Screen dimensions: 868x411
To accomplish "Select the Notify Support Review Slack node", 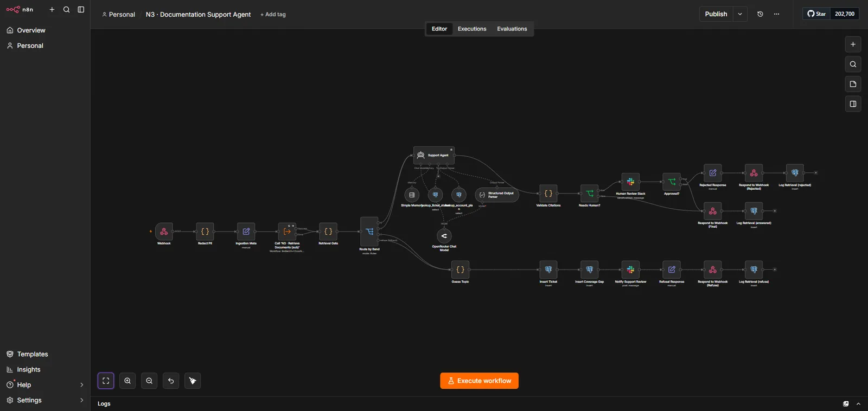I will coord(630,269).
